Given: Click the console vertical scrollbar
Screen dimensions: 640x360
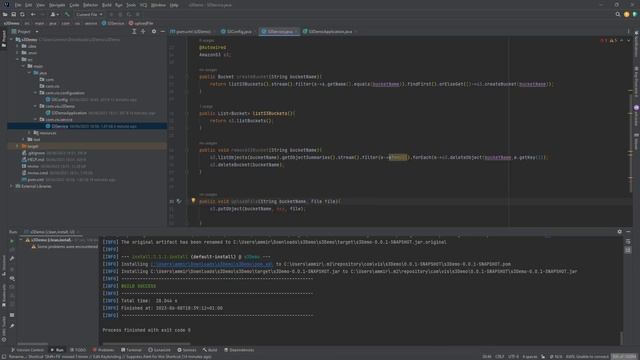Looking at the screenshot, I should [x=621, y=338].
